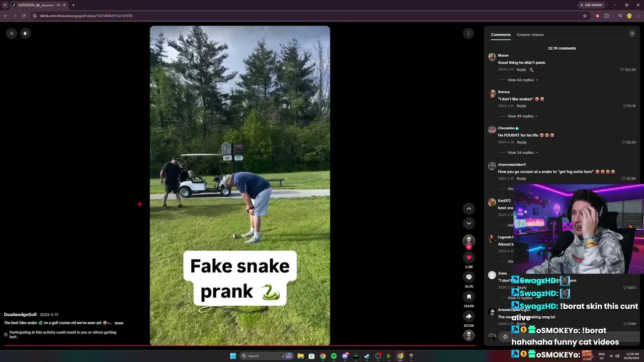
Task: Open Steam from the taskbar
Action: 367,356
